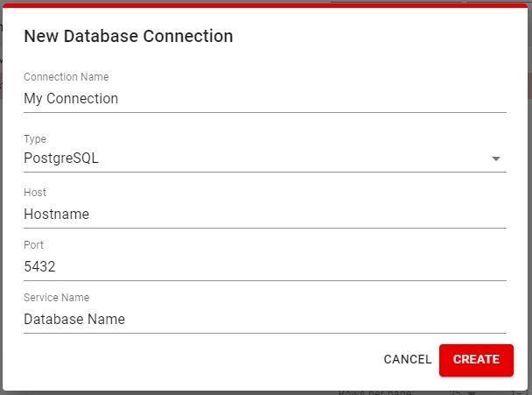Viewport: 532px width, 395px height.
Task: Click the Type dropdown arrow icon
Action: (x=495, y=159)
